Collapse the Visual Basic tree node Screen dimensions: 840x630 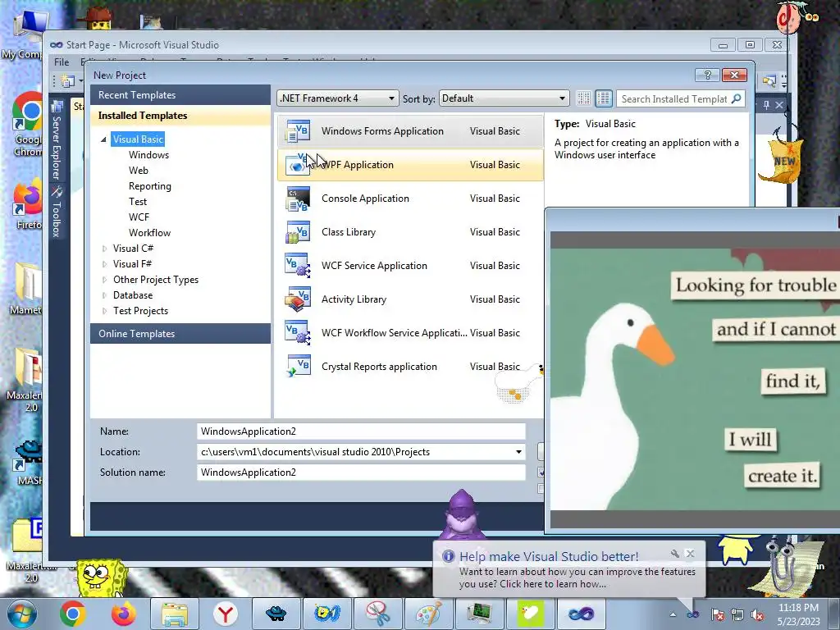click(x=103, y=139)
